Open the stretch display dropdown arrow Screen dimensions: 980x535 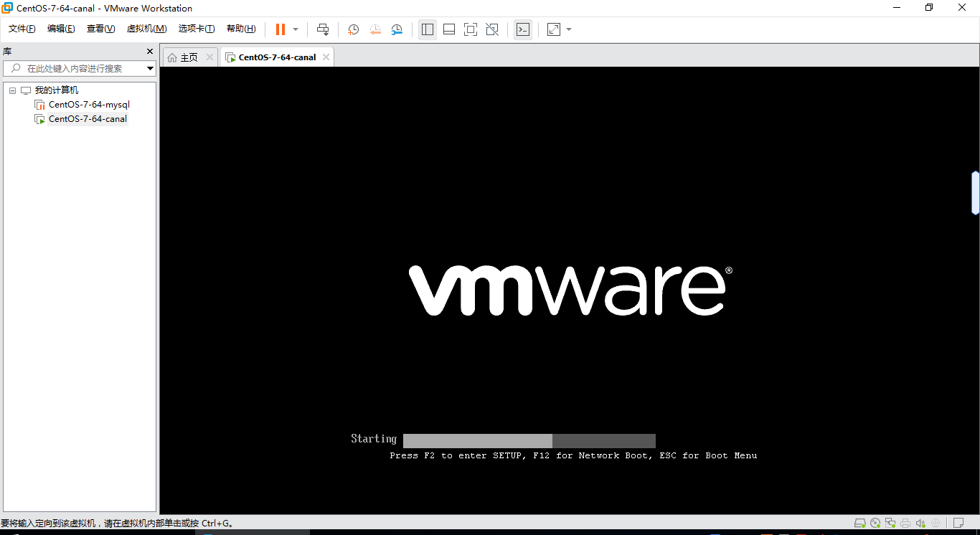569,29
